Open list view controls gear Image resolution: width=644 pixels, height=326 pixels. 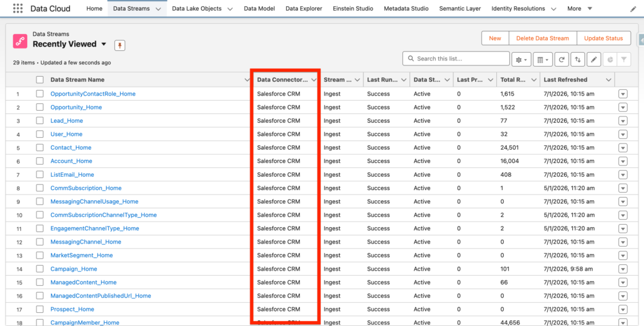tap(521, 59)
